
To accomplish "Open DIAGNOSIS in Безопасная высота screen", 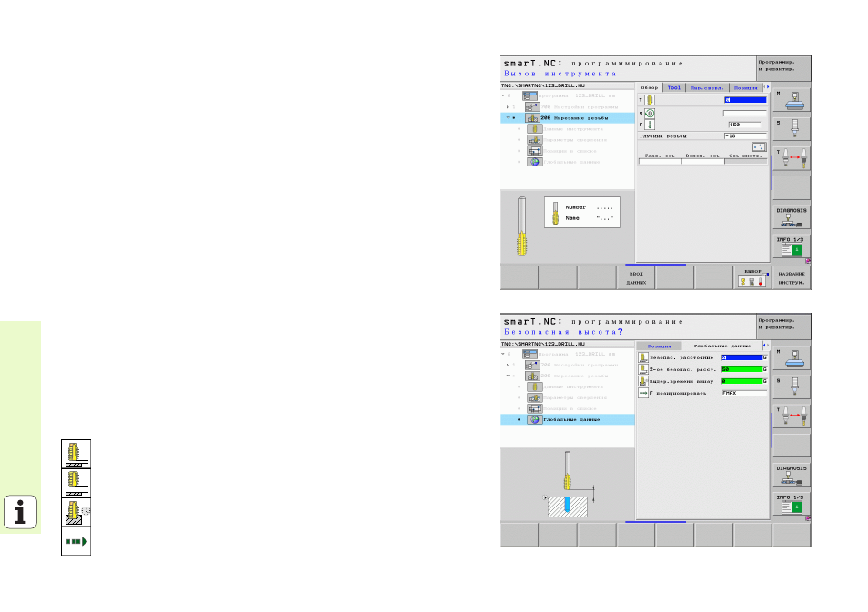I will tap(791, 475).
